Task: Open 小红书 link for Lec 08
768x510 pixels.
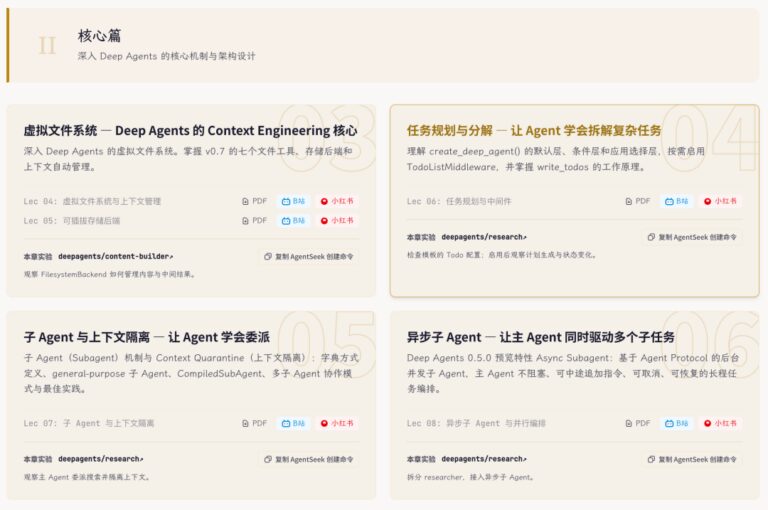Action: pyautogui.click(x=720, y=423)
